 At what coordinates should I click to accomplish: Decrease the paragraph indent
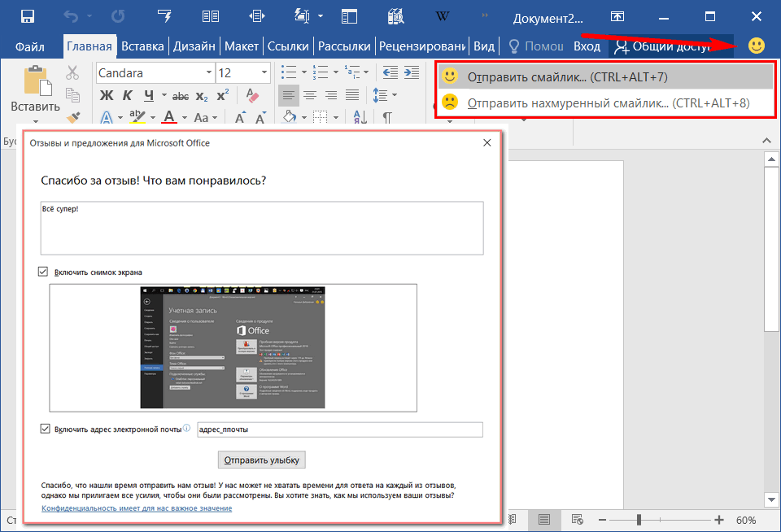tap(390, 72)
